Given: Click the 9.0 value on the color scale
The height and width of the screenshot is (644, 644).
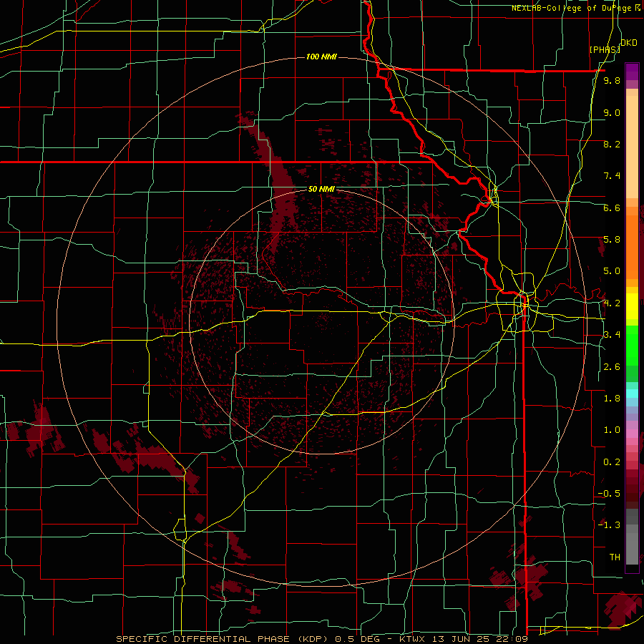Looking at the screenshot, I should [612, 112].
